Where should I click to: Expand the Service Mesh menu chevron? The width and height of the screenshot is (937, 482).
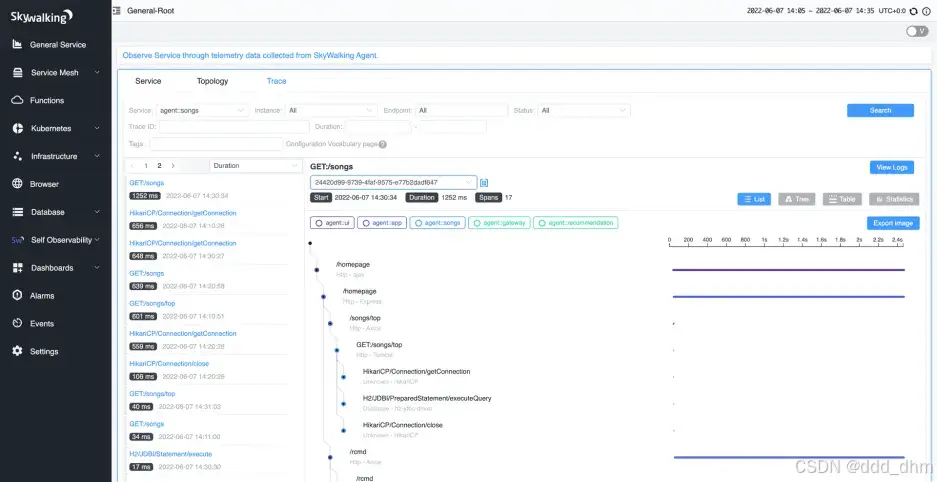click(97, 72)
